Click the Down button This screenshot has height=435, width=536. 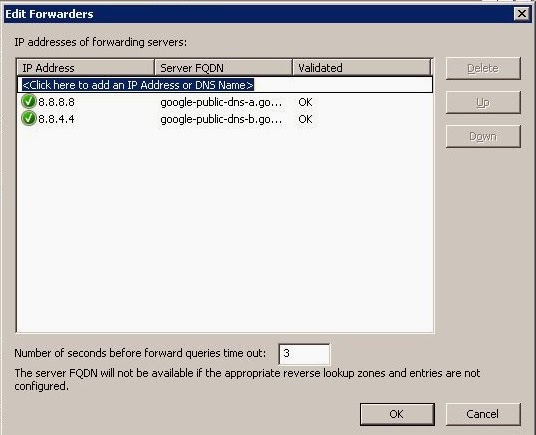point(483,136)
